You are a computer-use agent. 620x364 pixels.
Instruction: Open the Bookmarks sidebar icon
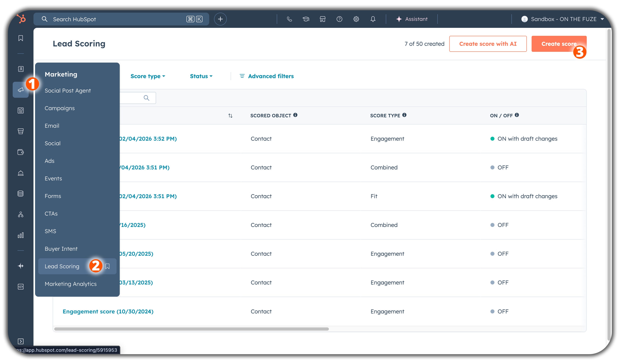point(21,38)
